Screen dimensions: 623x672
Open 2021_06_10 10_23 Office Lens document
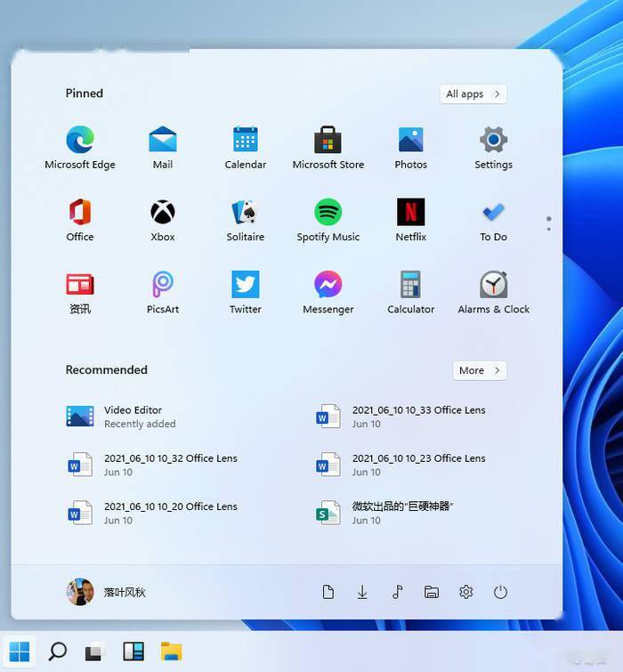pos(400,465)
